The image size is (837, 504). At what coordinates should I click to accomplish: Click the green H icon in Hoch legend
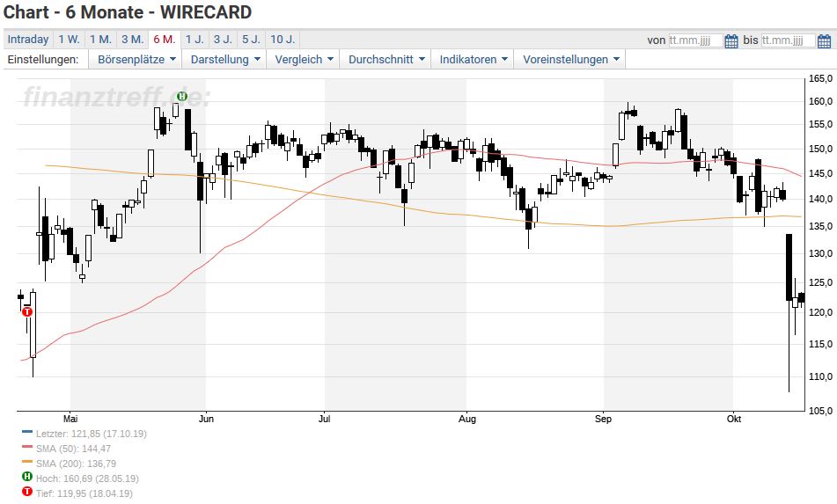[27, 476]
